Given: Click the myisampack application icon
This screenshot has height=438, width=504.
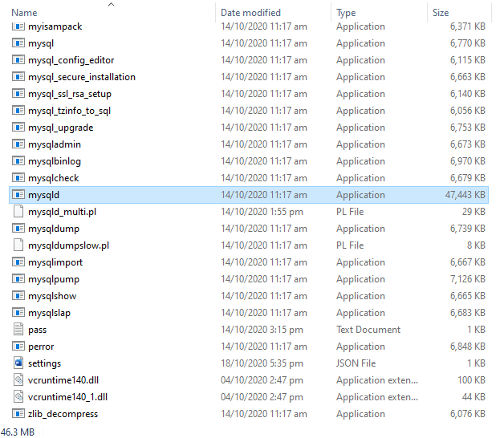Looking at the screenshot, I should 18,26.
